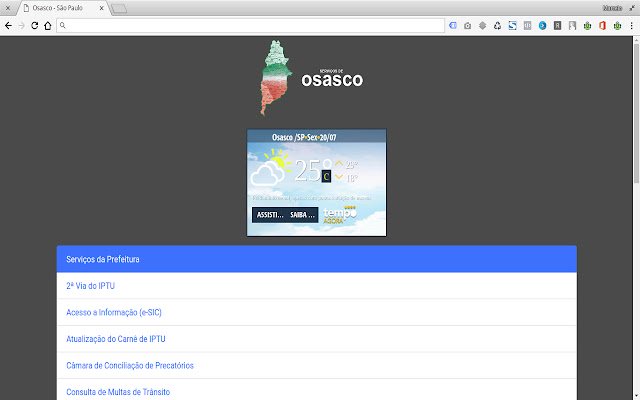Select the Osasco - São Paulo tab

click(63, 8)
